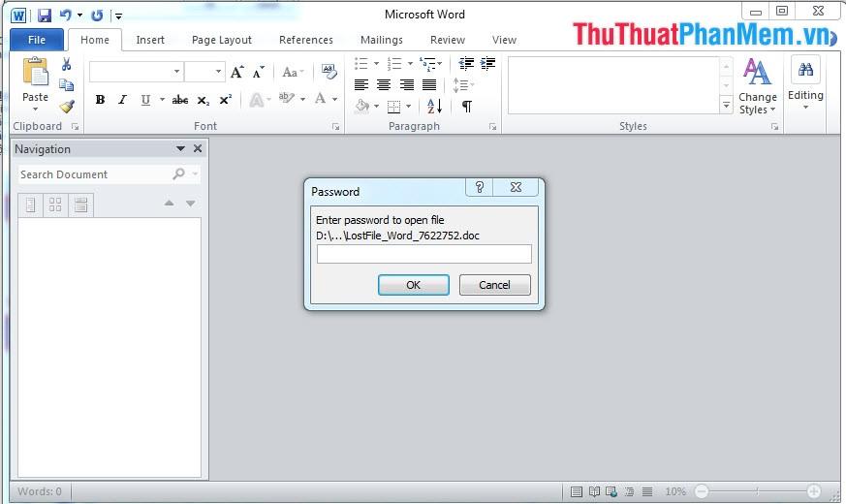Click the Cut scissors icon
Screen dimensions: 846x504
[x=66, y=64]
